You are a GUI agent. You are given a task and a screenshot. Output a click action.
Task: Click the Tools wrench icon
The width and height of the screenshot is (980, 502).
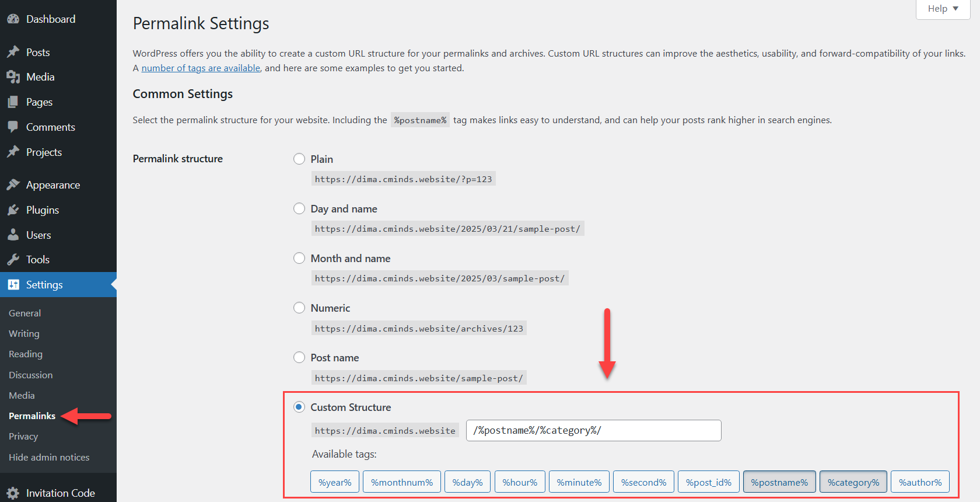click(13, 260)
